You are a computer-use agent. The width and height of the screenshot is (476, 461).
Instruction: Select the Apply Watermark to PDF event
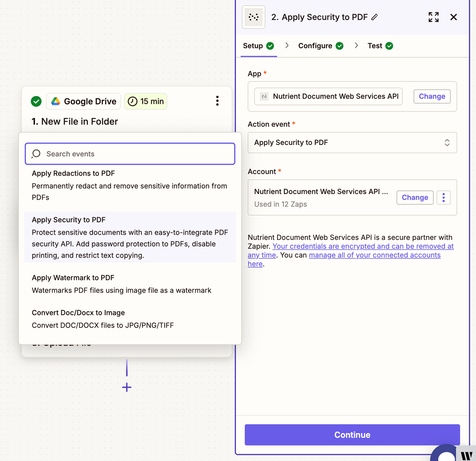coord(73,278)
